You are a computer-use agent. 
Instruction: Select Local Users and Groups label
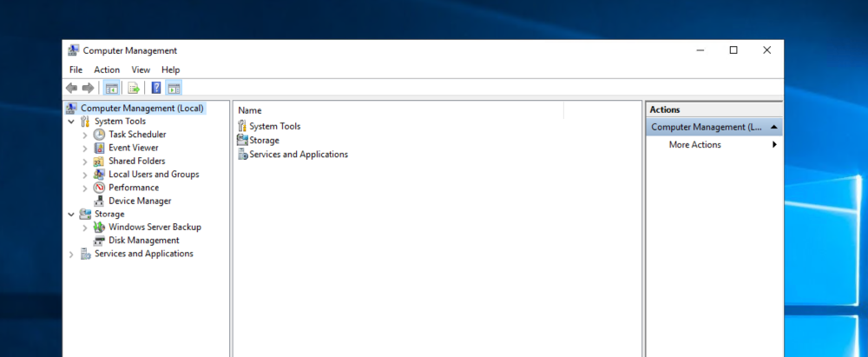(154, 174)
